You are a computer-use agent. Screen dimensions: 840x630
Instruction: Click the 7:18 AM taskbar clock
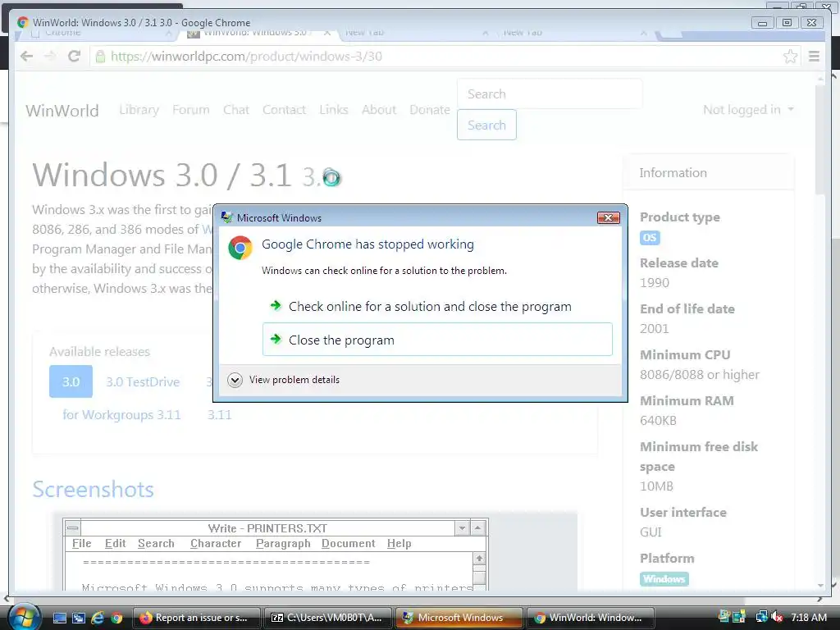coord(809,617)
